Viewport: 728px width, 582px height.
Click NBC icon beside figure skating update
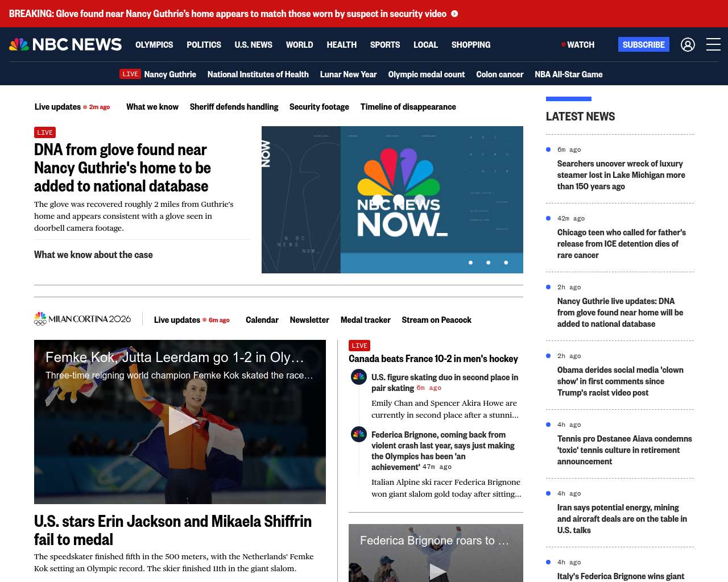coord(359,377)
